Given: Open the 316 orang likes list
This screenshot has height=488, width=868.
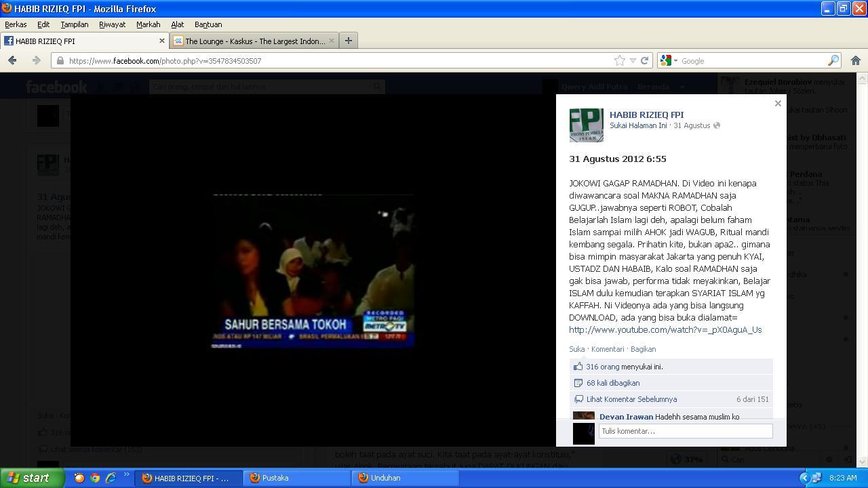Looking at the screenshot, I should (x=603, y=367).
